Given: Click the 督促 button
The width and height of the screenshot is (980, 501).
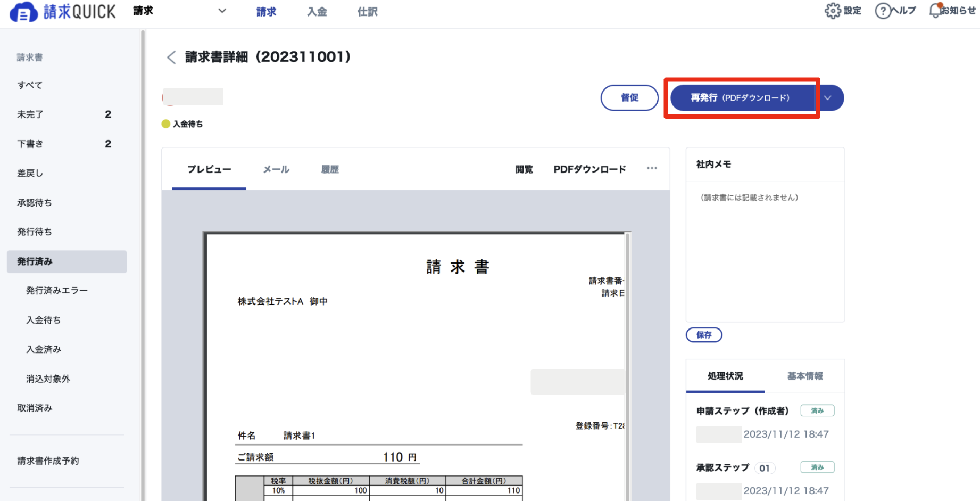Looking at the screenshot, I should 629,98.
